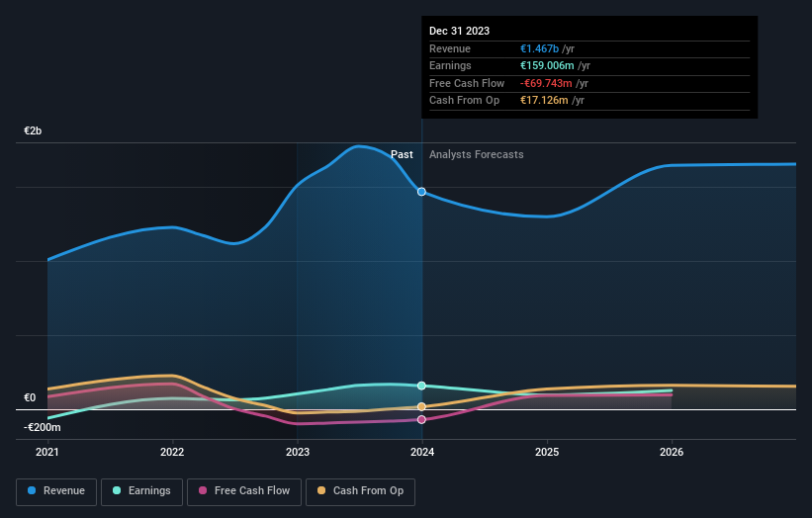Click the Revenue row label in tooltip

point(450,48)
